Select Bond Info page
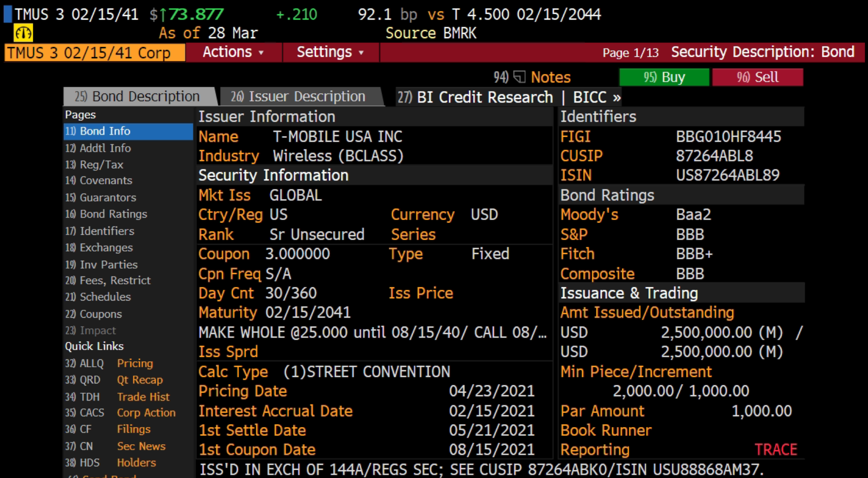Image resolution: width=868 pixels, height=478 pixels. (128, 131)
